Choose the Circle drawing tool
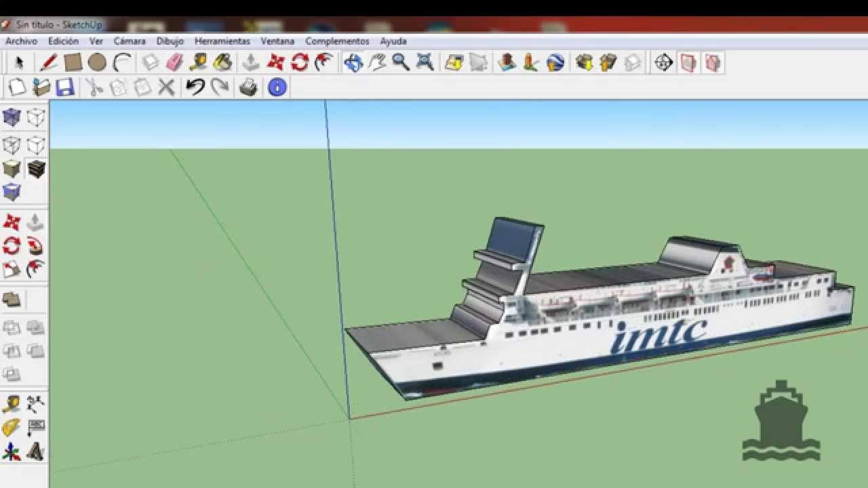Screen dimensions: 868x488 (97, 62)
